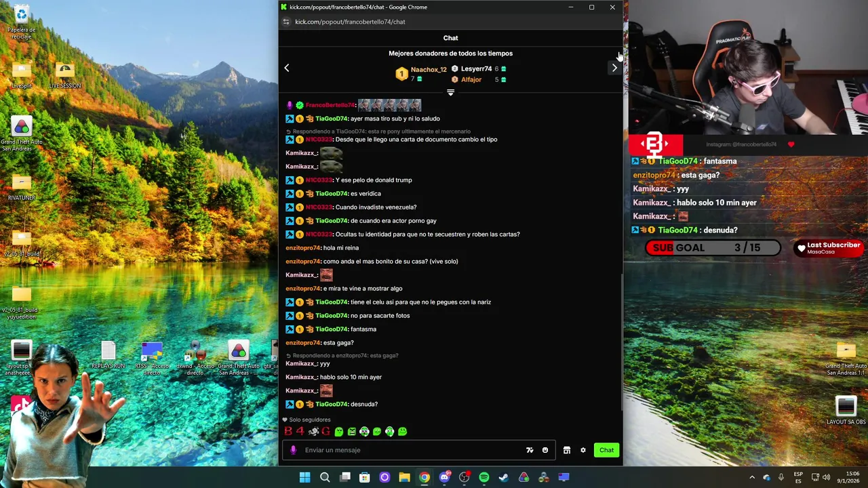
Task: Click reply reference 'Respondiendo a TiaGooD74'
Action: [381, 131]
